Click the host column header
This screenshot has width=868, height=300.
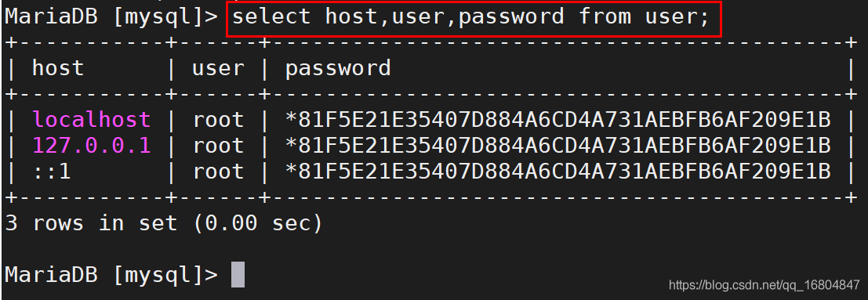[58, 68]
